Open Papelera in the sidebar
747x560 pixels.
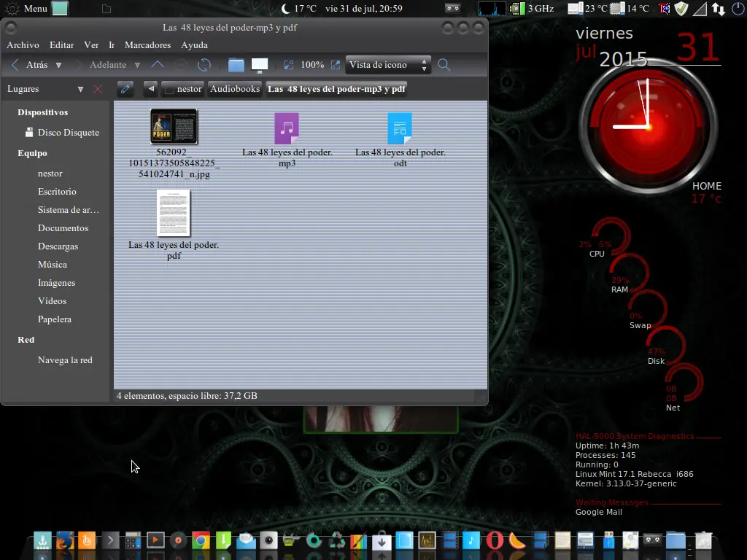point(55,319)
